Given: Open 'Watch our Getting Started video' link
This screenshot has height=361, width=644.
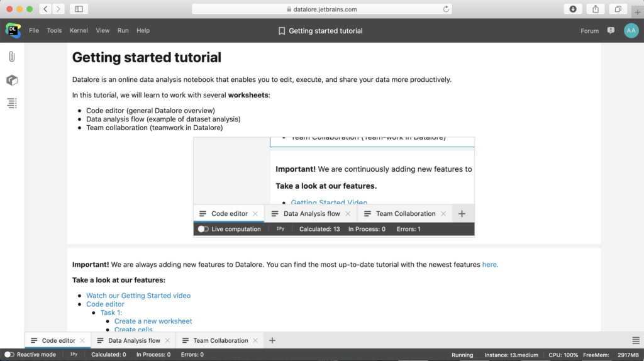Looking at the screenshot, I should pos(138,296).
